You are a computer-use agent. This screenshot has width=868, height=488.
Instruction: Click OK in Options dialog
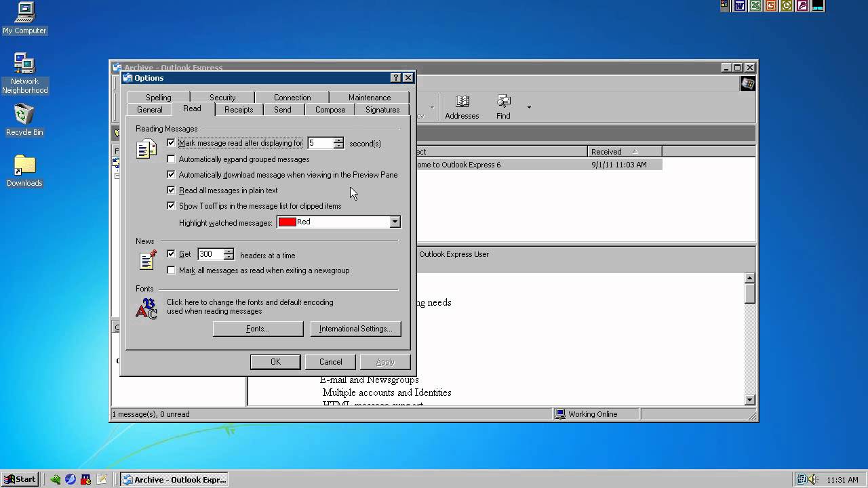[x=275, y=362]
